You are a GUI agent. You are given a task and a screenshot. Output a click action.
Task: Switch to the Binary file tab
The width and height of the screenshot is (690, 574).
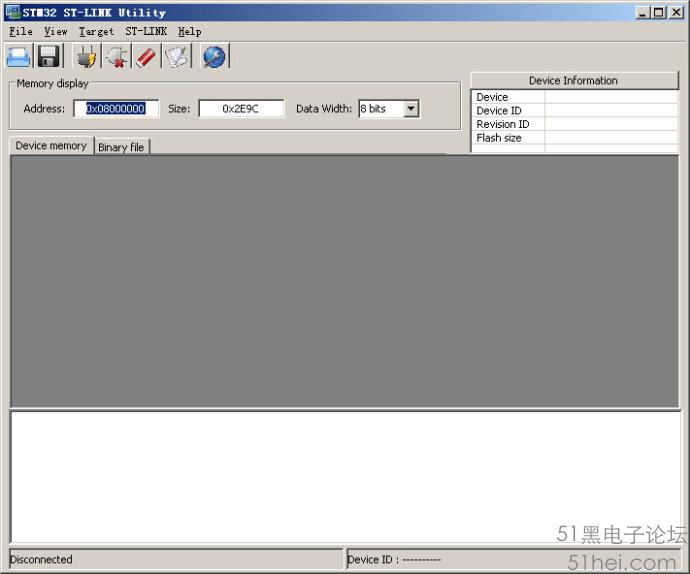click(121, 147)
